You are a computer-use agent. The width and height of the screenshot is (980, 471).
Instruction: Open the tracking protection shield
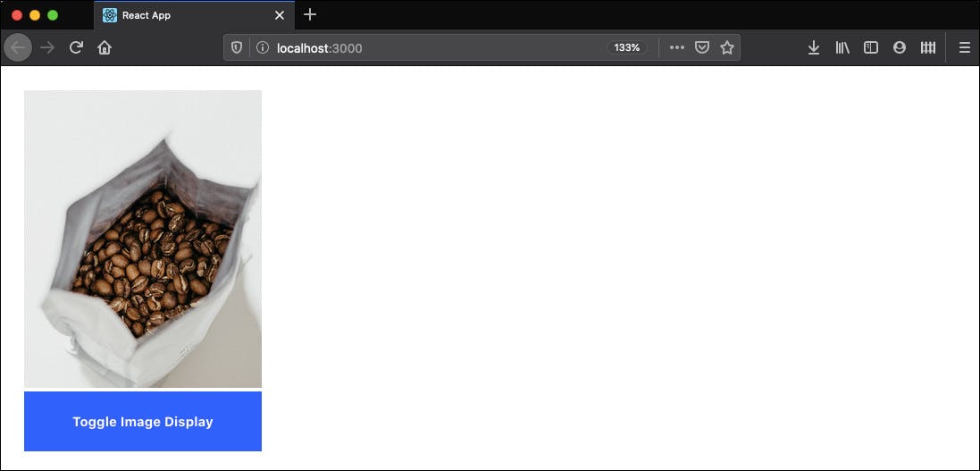[x=237, y=47]
